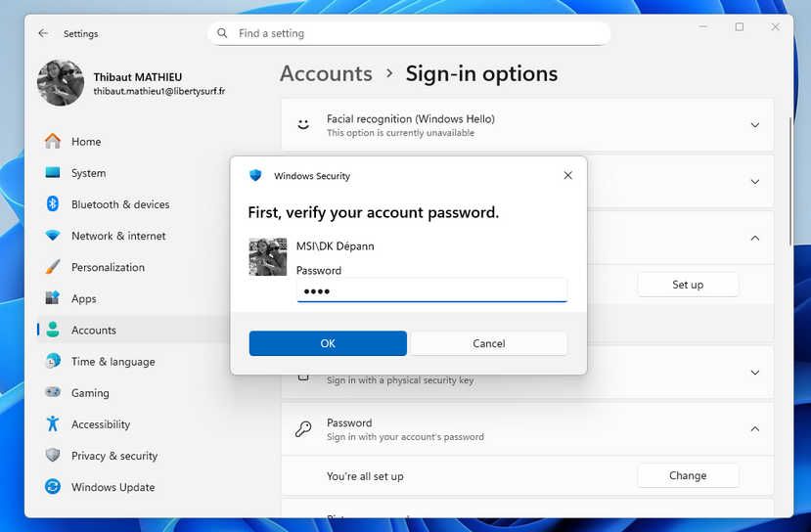Image resolution: width=811 pixels, height=532 pixels.
Task: Confirm password with OK button
Action: tap(328, 343)
